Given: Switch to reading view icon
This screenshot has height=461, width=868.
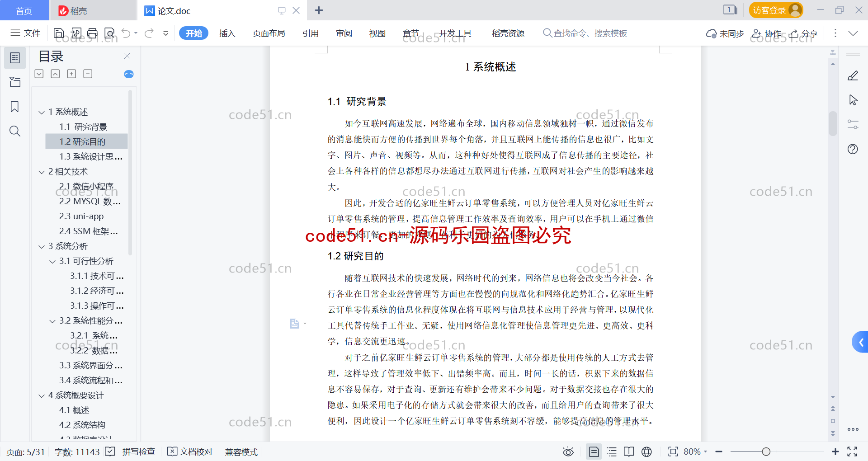Looking at the screenshot, I should point(629,452).
